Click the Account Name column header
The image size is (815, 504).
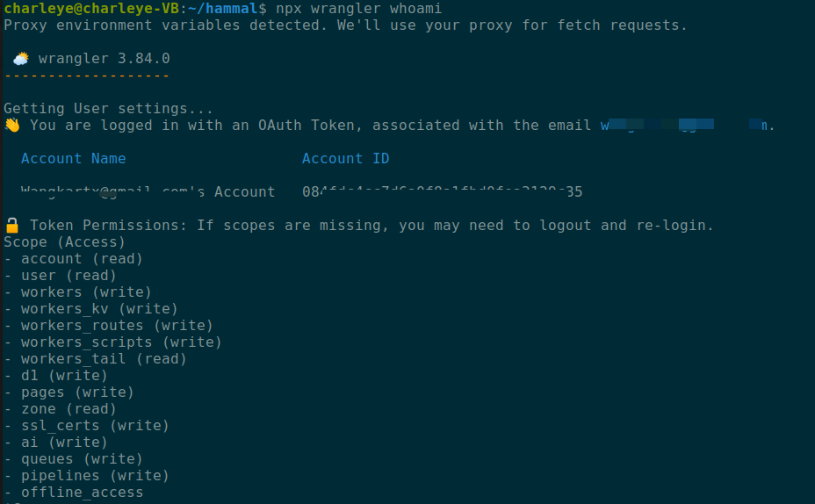[73, 158]
